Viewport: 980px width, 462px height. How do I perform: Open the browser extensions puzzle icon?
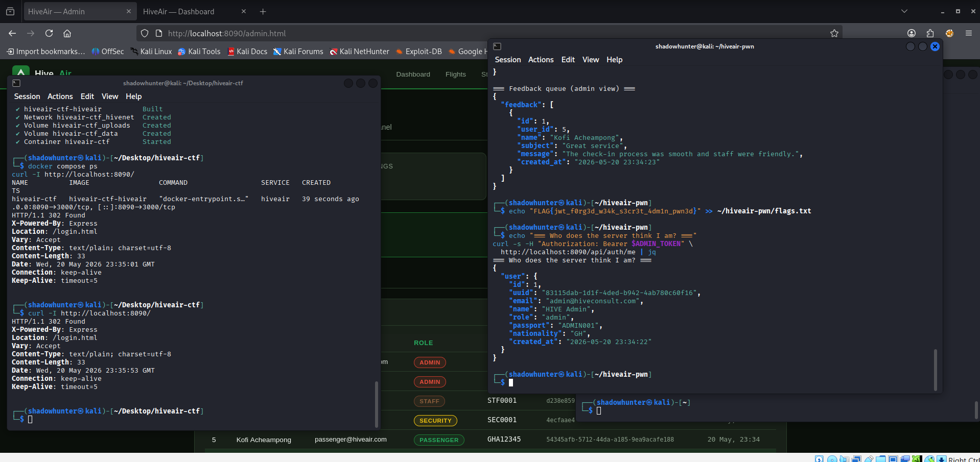coord(930,33)
